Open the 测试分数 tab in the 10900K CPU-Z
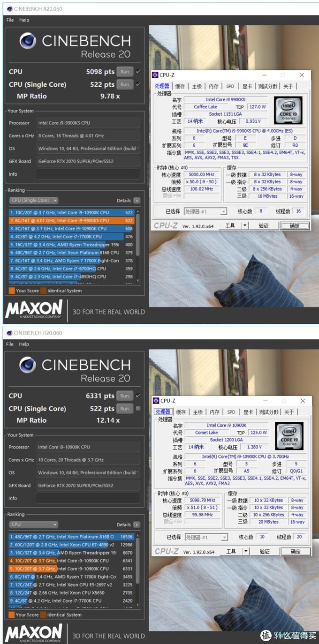 click(x=269, y=412)
